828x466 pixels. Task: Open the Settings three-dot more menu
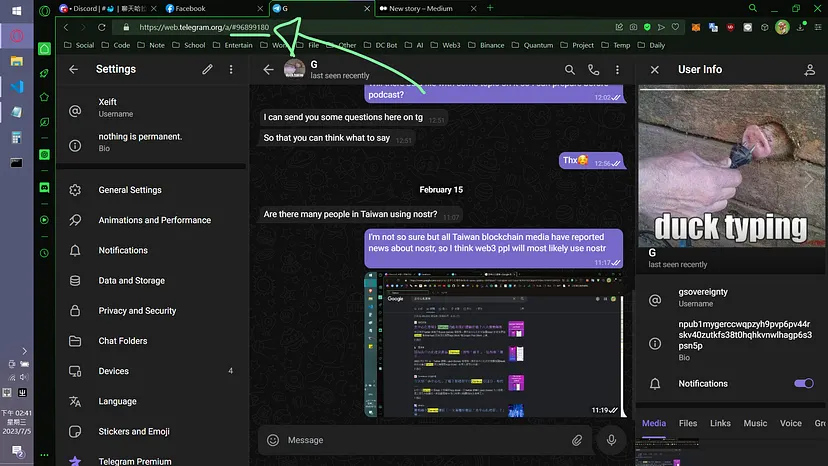231,70
